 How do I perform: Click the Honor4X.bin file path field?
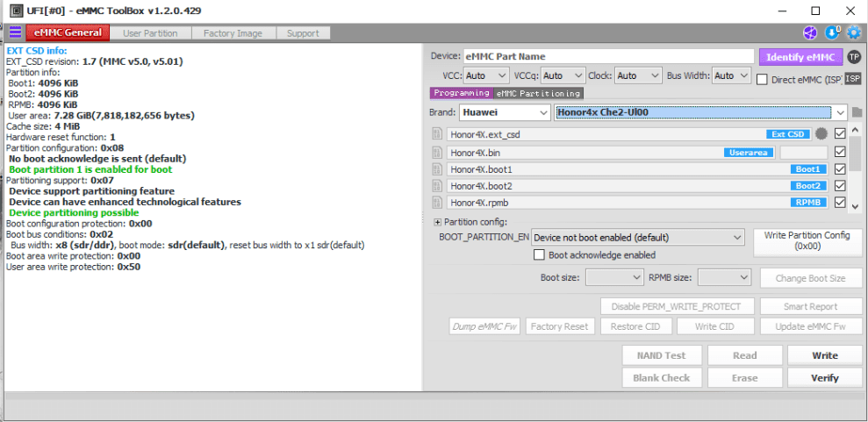[x=612, y=152]
